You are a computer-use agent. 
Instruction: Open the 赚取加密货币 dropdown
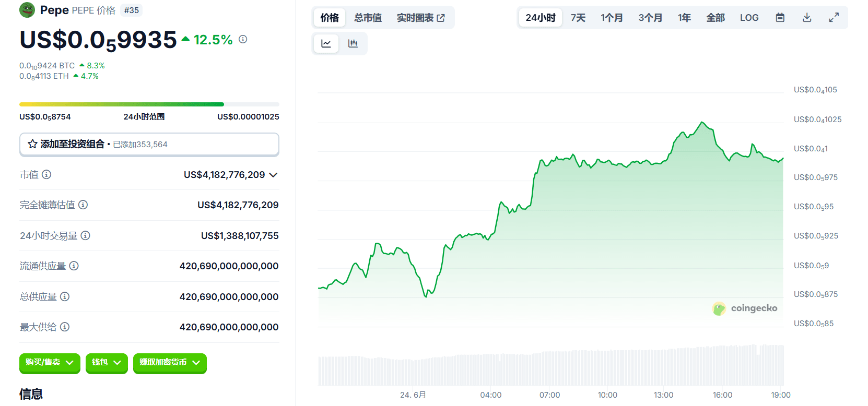170,363
